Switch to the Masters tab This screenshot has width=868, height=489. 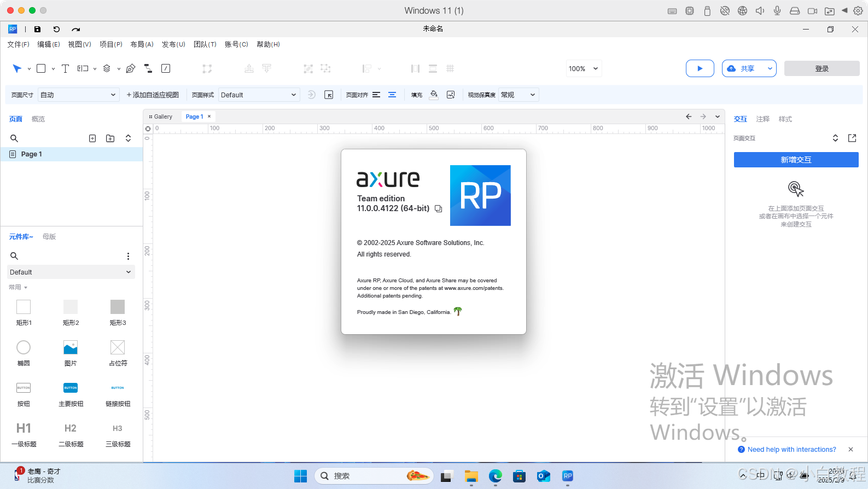coord(49,236)
